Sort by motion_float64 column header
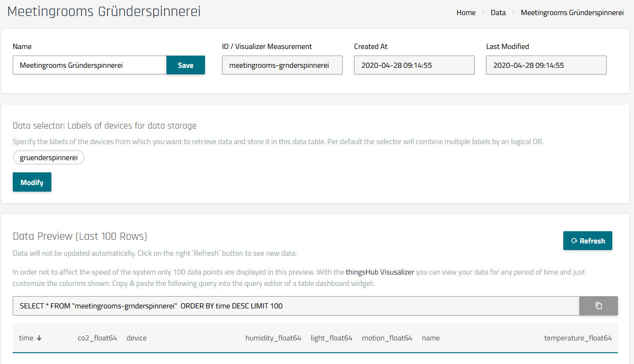634x364 pixels. [x=387, y=338]
